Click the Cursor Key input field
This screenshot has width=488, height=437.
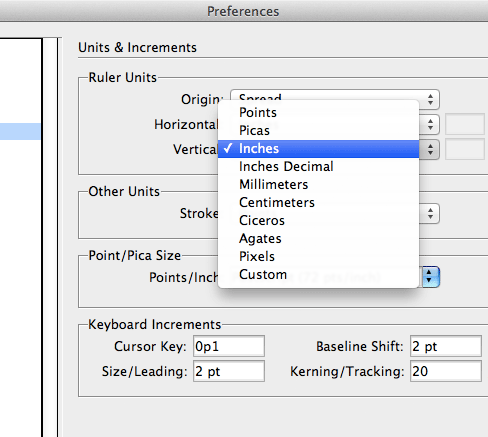click(x=229, y=346)
